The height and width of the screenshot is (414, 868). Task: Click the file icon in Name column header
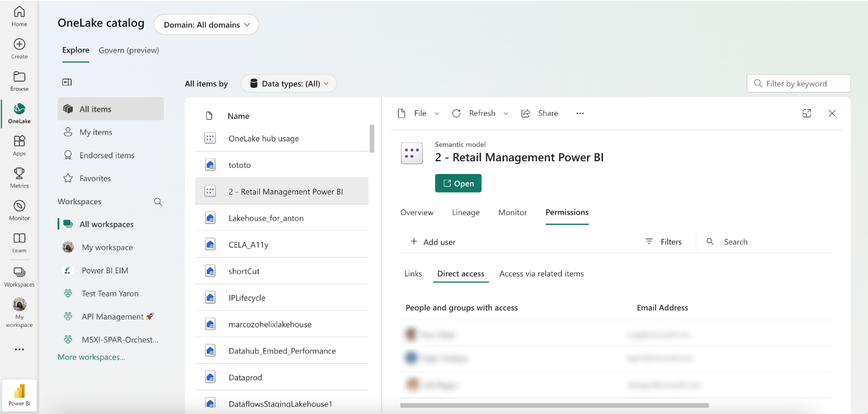click(209, 116)
